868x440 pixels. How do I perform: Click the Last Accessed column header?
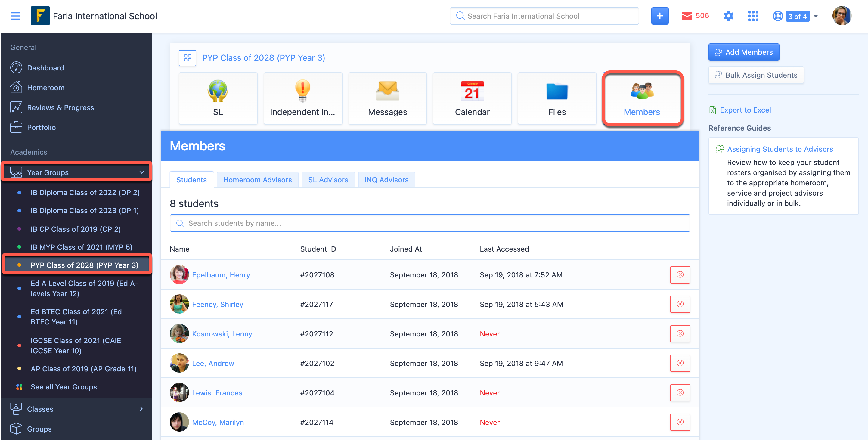pos(504,249)
